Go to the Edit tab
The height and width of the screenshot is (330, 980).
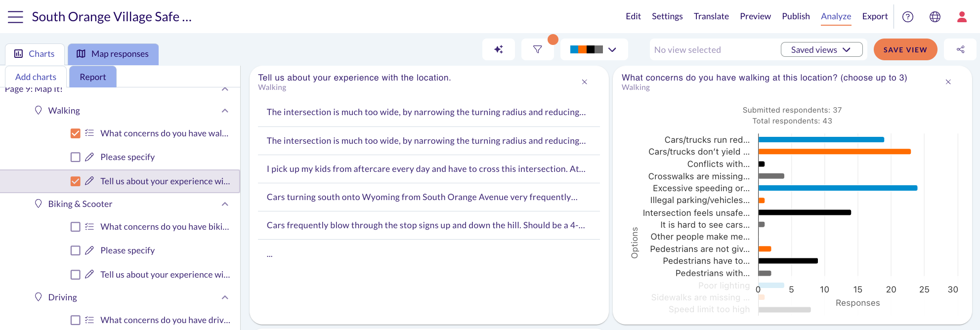point(633,16)
